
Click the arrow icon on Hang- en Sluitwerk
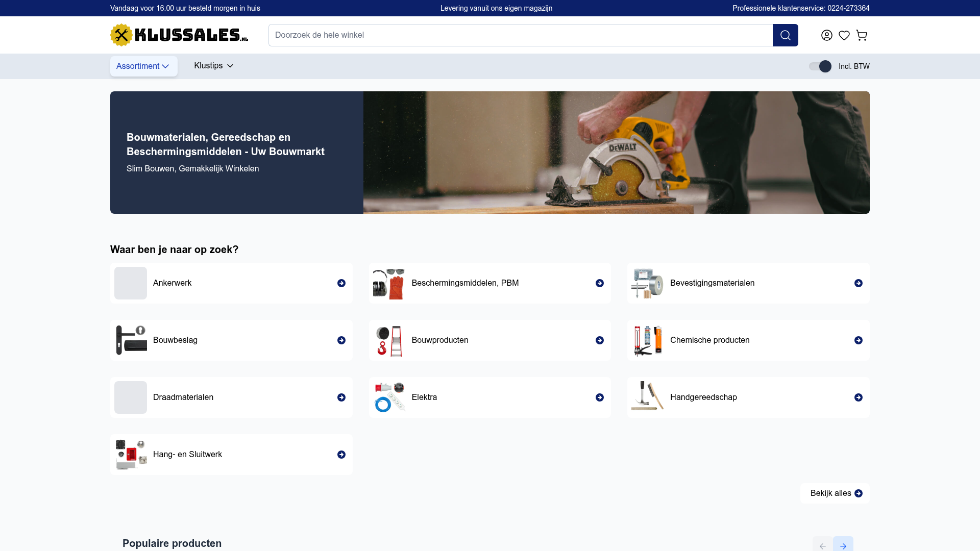[x=341, y=455]
